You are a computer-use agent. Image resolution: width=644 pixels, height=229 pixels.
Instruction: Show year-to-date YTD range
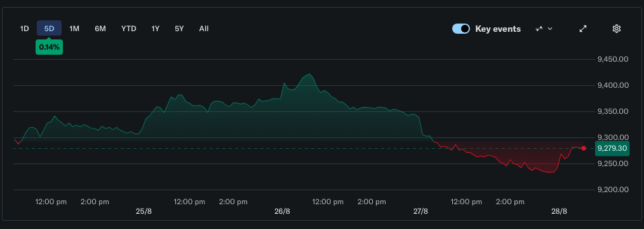pyautogui.click(x=128, y=29)
